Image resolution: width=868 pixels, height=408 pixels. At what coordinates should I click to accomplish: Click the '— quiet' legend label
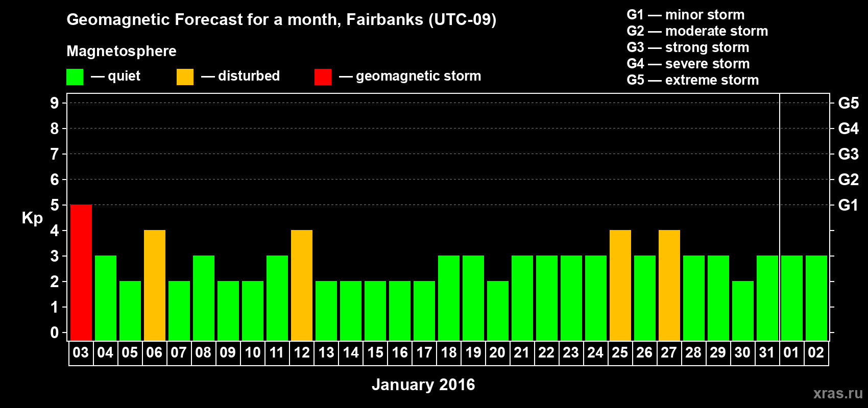(115, 76)
